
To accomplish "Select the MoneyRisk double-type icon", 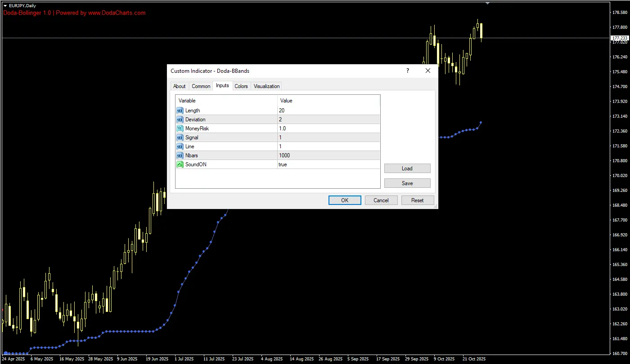I will (180, 129).
